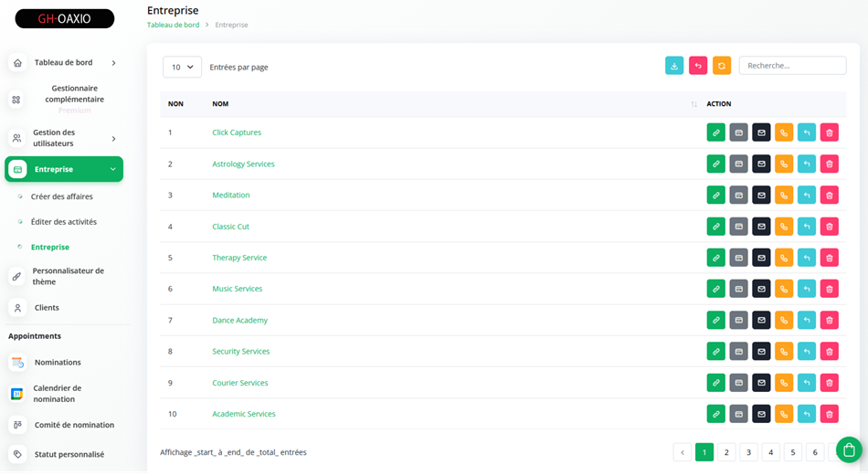Select current pagination page 1
The height and width of the screenshot is (476, 868).
(x=704, y=452)
